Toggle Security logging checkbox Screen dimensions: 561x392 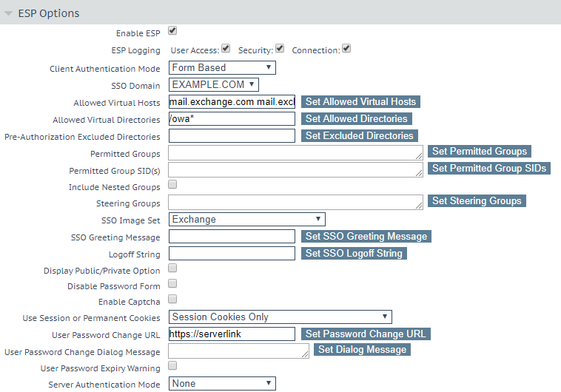[280, 48]
